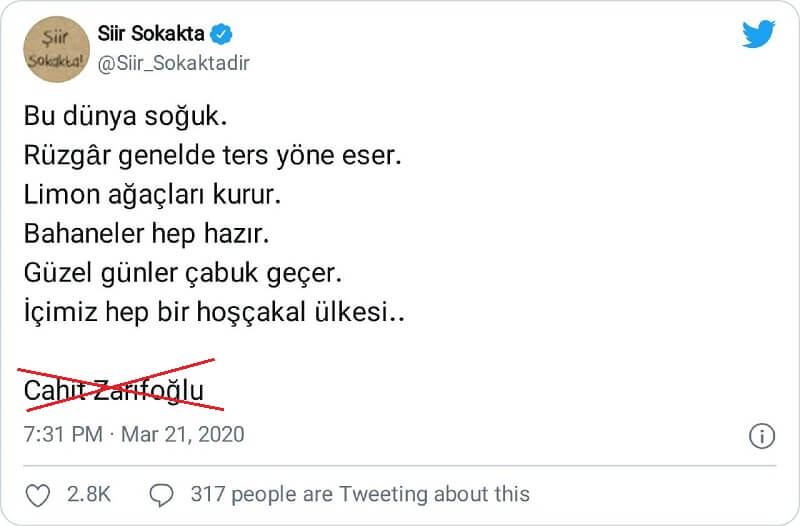Open "317 people are Tweeting about this"

pos(359,494)
